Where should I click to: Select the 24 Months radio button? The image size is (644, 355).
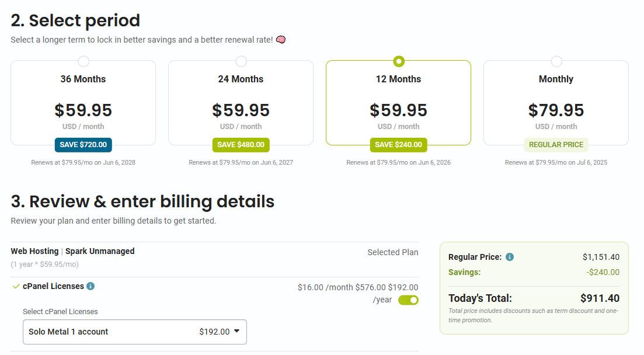241,61
